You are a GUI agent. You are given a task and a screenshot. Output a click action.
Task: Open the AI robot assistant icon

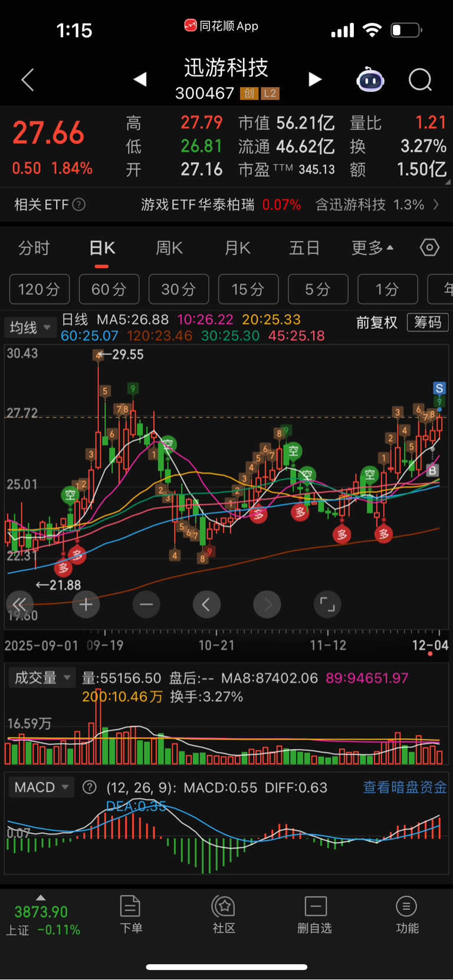(x=370, y=80)
